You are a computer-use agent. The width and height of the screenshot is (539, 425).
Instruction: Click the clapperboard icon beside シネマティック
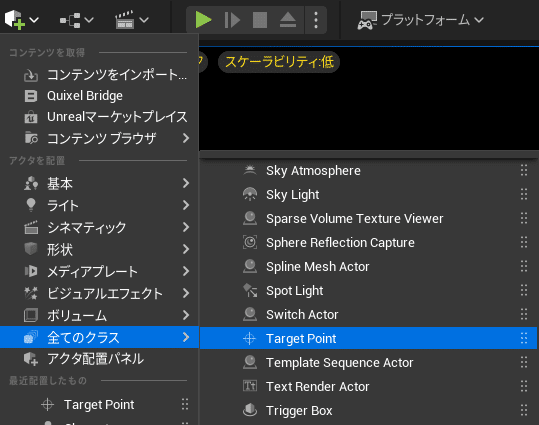coord(31,227)
